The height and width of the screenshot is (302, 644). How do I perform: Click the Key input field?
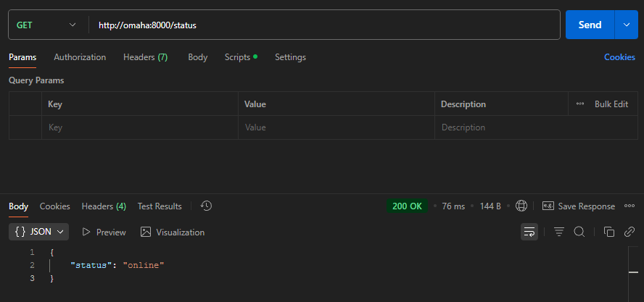[138, 127]
